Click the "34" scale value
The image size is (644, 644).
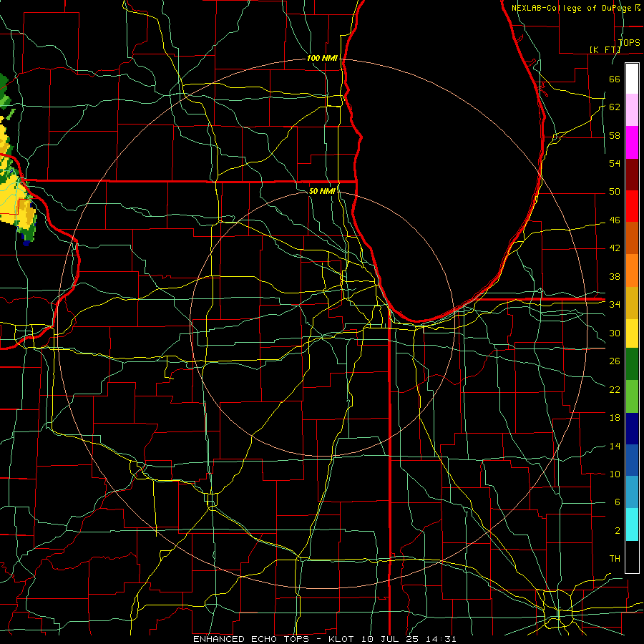(615, 305)
